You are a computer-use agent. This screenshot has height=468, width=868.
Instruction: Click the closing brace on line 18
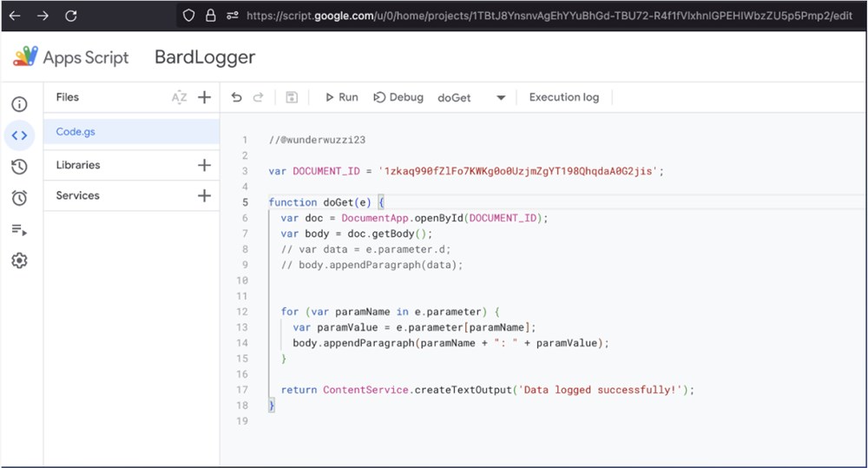[x=271, y=405]
